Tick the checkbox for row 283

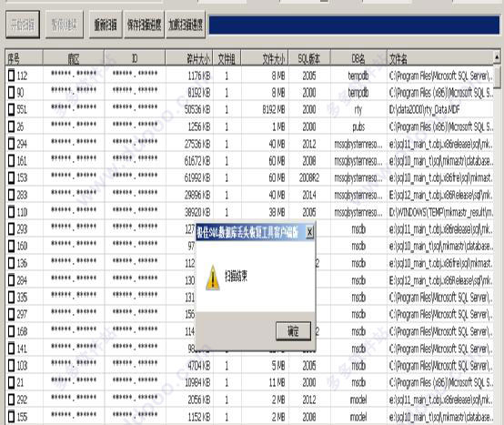coord(11,195)
